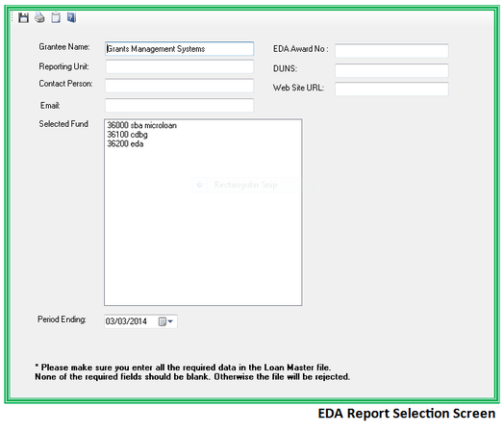Focus the Reporting Unit text box
The width and height of the screenshot is (504, 432).
point(179,66)
